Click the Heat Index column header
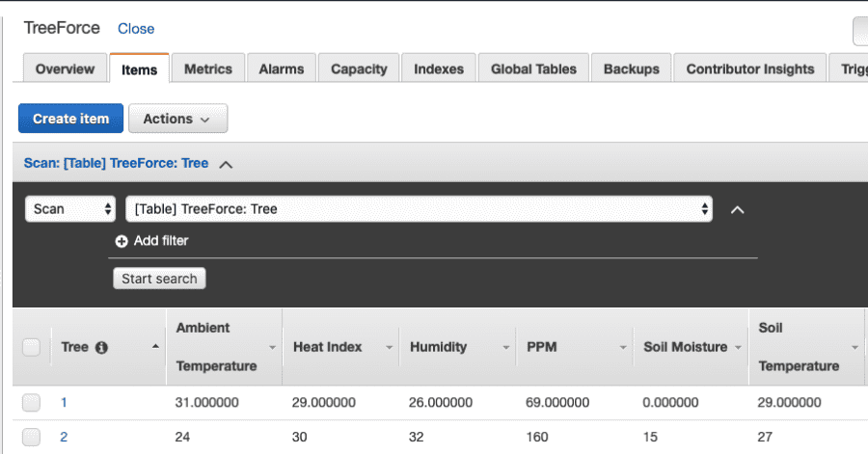 pos(327,347)
